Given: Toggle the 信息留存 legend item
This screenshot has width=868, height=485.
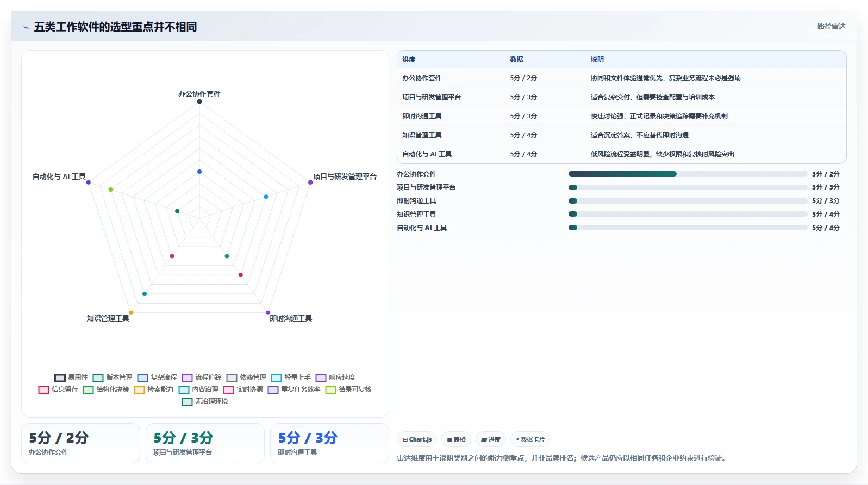Looking at the screenshot, I should 58,389.
